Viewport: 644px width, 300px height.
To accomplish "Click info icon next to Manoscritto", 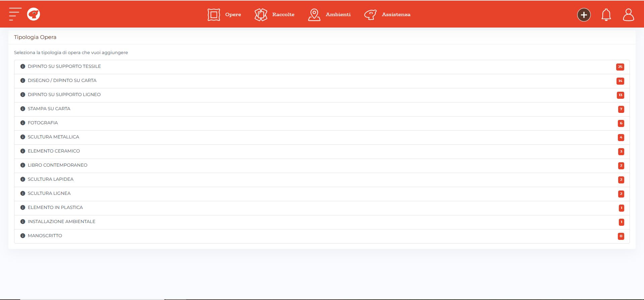I will click(x=23, y=236).
